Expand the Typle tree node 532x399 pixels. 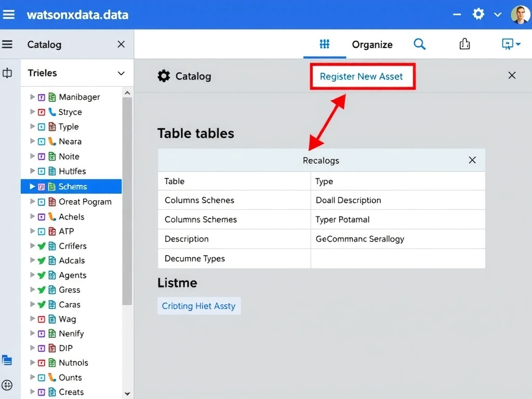(32, 126)
